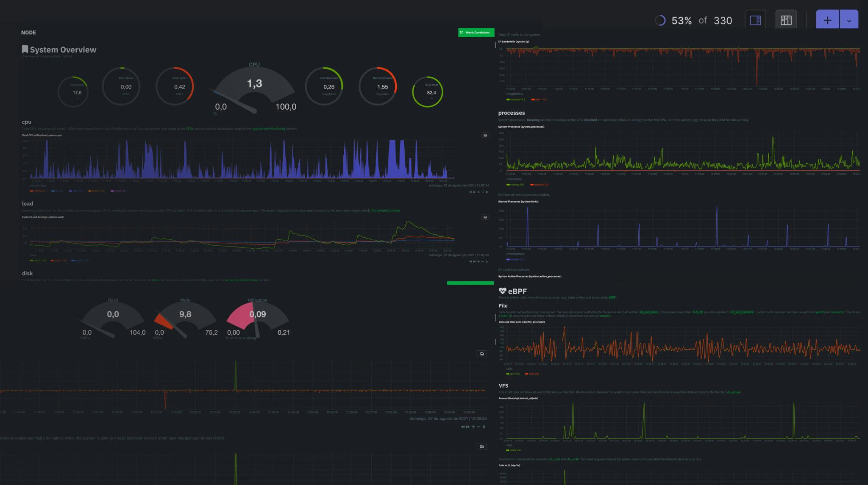Image resolution: width=868 pixels, height=485 pixels.
Task: Click the Metric Correlations button
Action: 476,33
